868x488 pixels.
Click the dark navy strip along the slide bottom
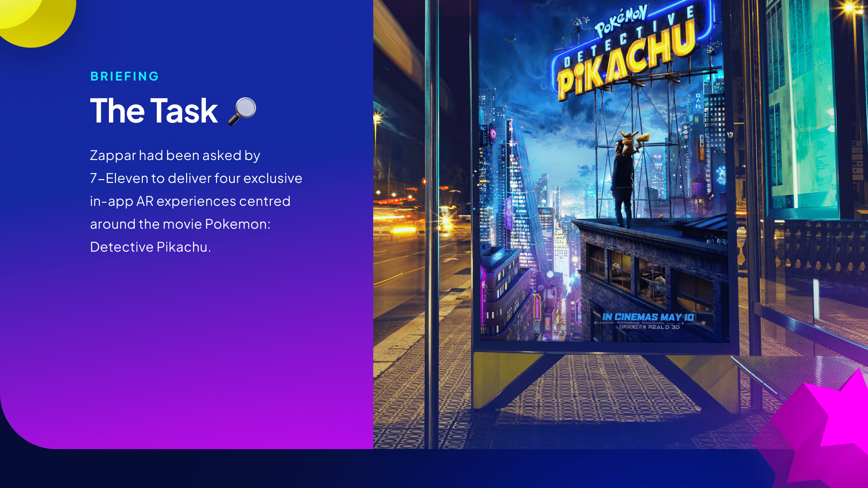pyautogui.click(x=382, y=469)
